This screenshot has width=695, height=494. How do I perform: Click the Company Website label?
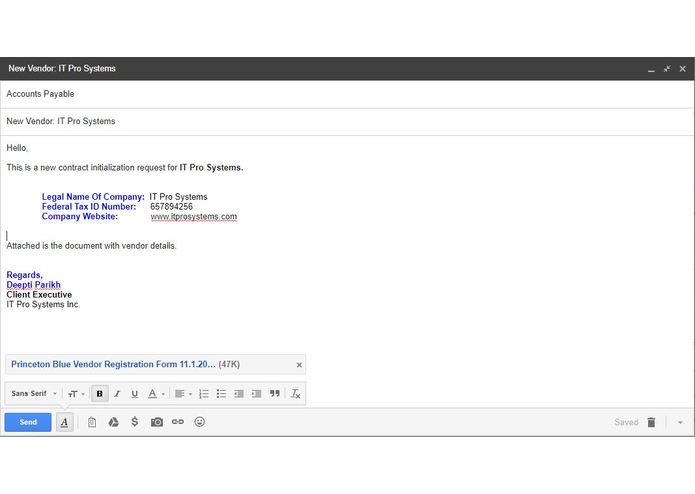pos(80,216)
